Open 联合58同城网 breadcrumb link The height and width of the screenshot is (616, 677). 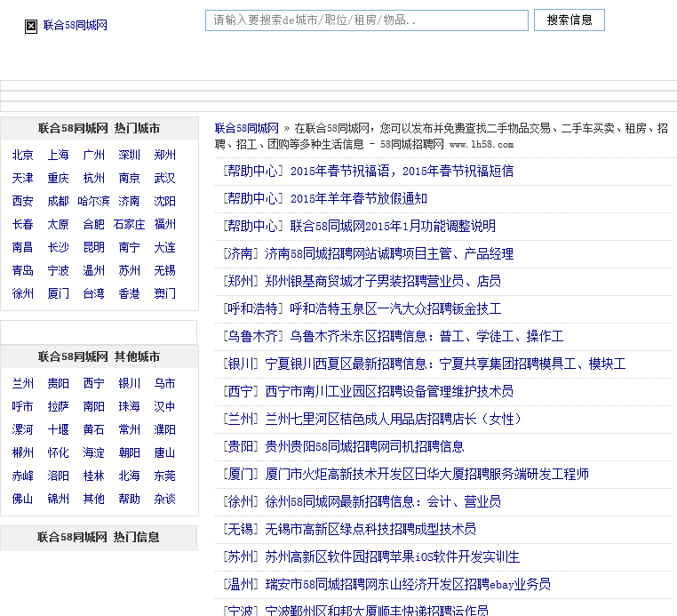246,128
